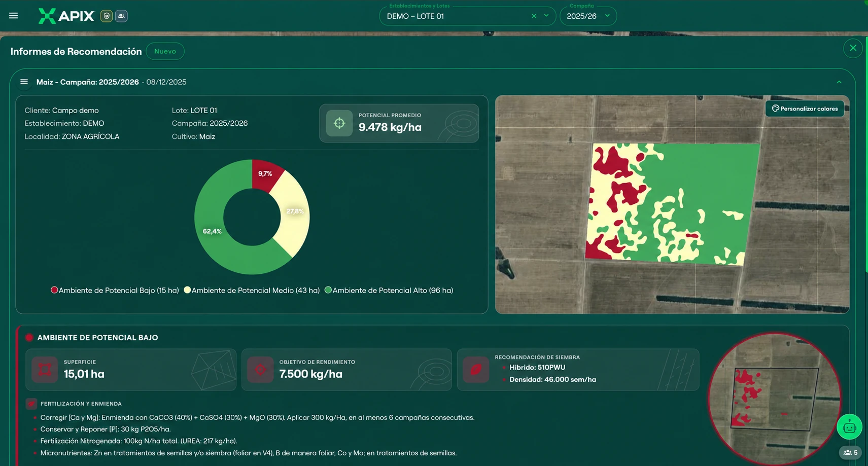Image resolution: width=868 pixels, height=466 pixels.
Task: Click the Fertilización Nitrogenada line
Action: point(138,441)
